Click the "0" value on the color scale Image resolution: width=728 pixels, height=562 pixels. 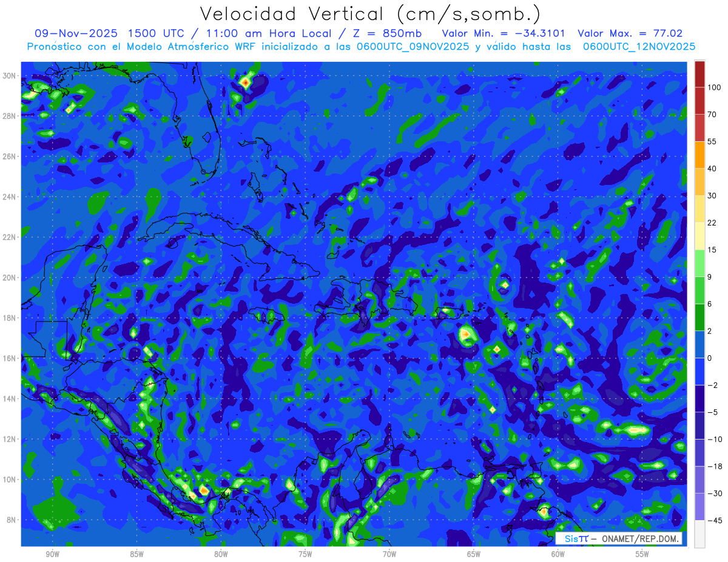coord(710,358)
